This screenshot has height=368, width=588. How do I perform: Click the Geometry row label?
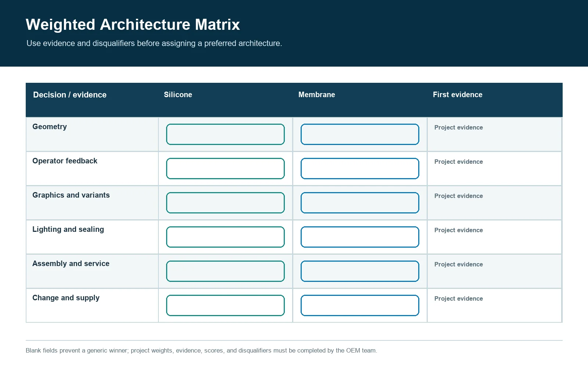pyautogui.click(x=50, y=127)
